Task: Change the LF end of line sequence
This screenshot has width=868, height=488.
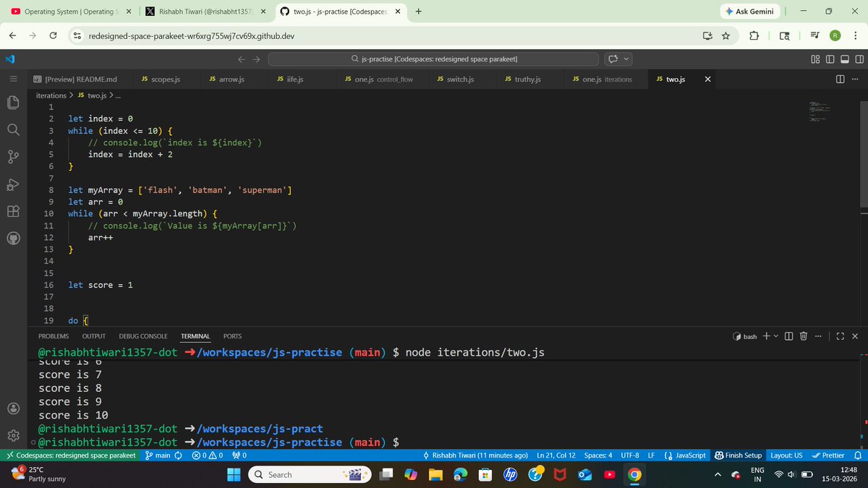Action: coord(651,455)
